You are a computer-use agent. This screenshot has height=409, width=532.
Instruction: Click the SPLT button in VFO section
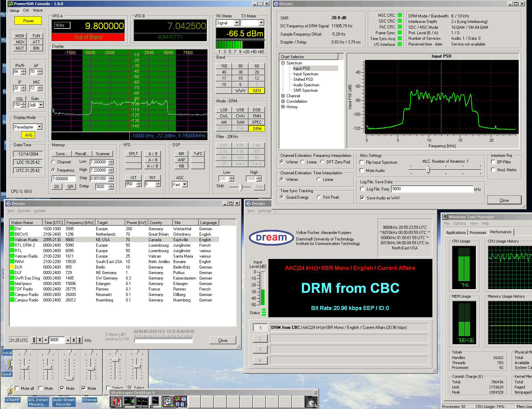134,154
